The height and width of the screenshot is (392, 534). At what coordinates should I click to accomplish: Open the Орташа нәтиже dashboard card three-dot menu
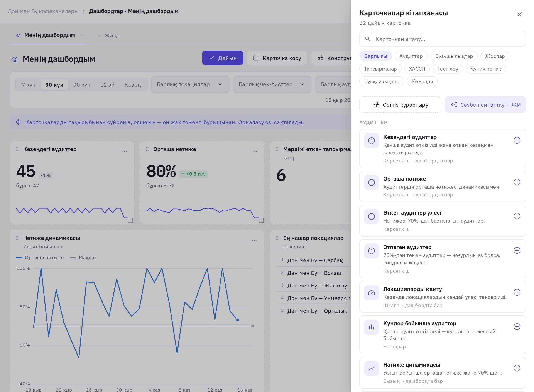(x=255, y=151)
